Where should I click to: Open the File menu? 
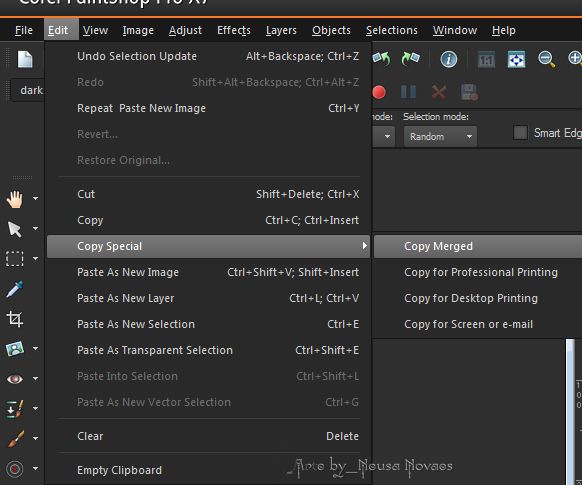[24, 30]
